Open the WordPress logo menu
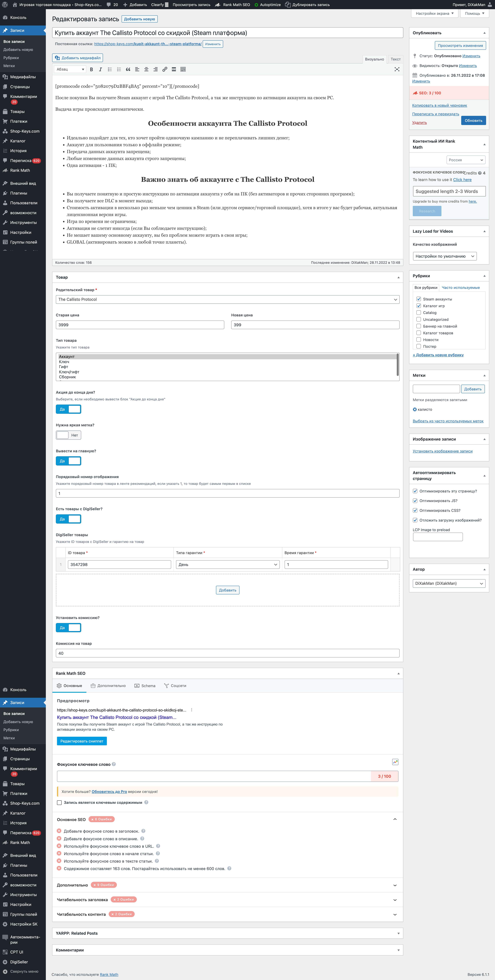The width and height of the screenshot is (495, 980). pos(5,5)
